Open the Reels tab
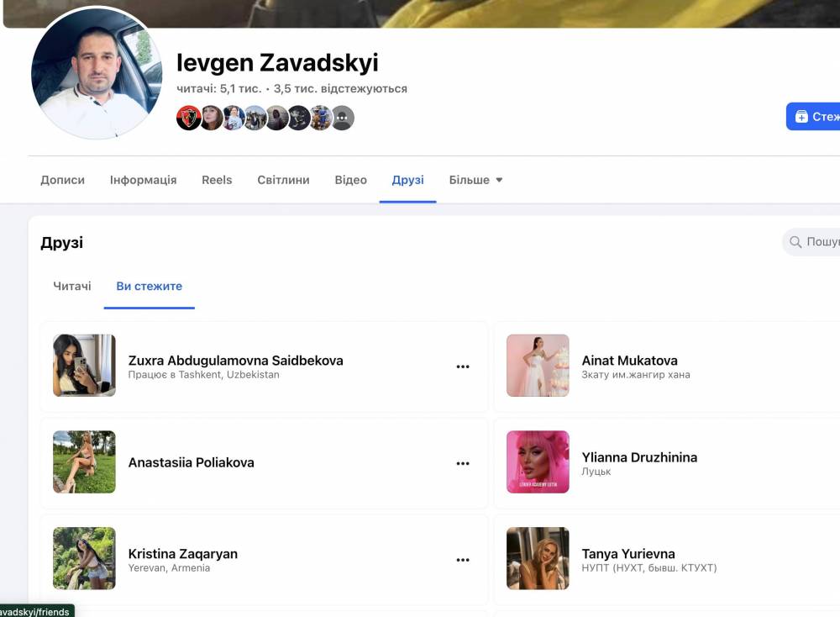 pyautogui.click(x=217, y=180)
